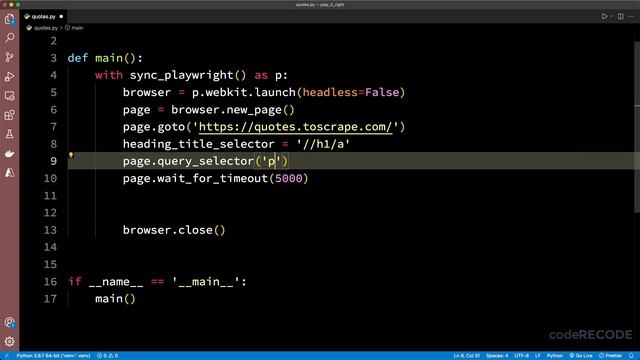Open the Explorer view in activity bar
The height and width of the screenshot is (360, 640).
9,19
